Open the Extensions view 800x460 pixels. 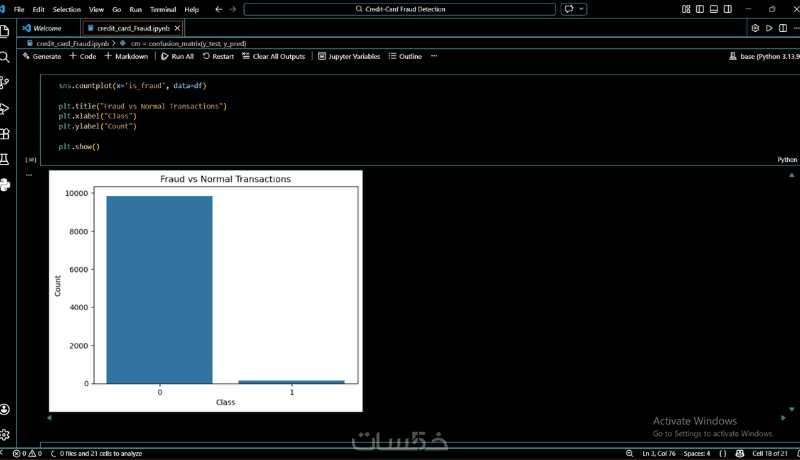click(x=5, y=134)
